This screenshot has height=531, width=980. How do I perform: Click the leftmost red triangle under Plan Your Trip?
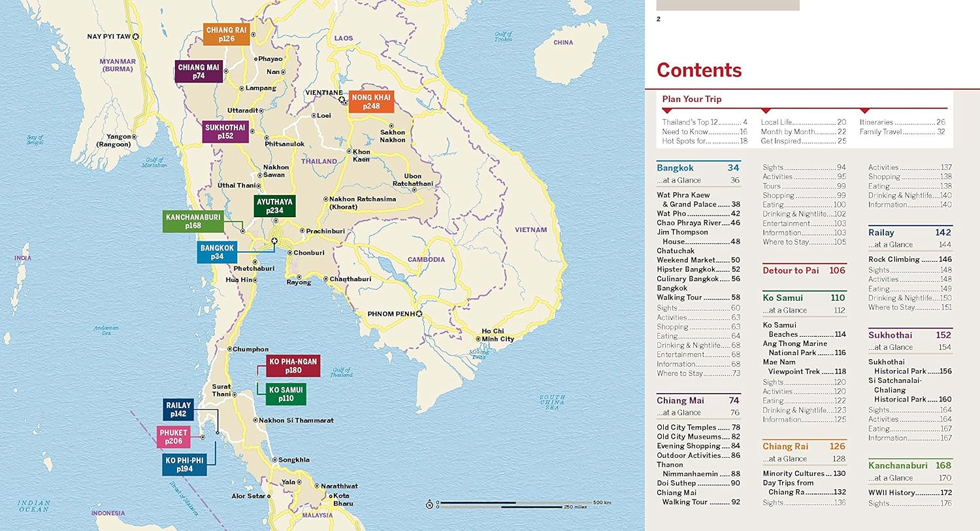point(667,111)
